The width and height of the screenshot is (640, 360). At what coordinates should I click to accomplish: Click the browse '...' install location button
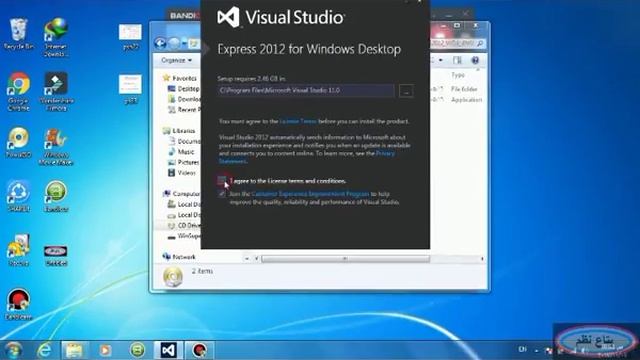(406, 91)
